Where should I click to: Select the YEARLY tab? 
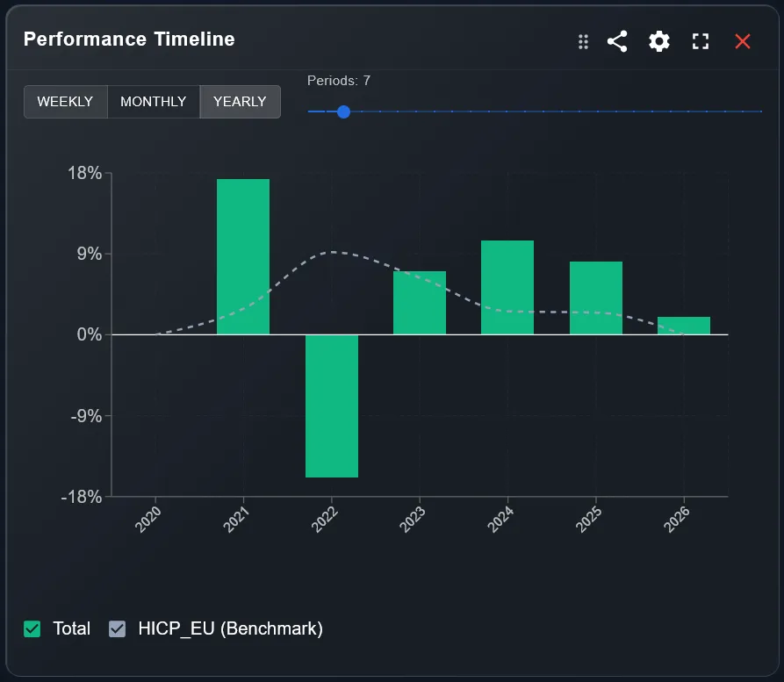click(240, 101)
